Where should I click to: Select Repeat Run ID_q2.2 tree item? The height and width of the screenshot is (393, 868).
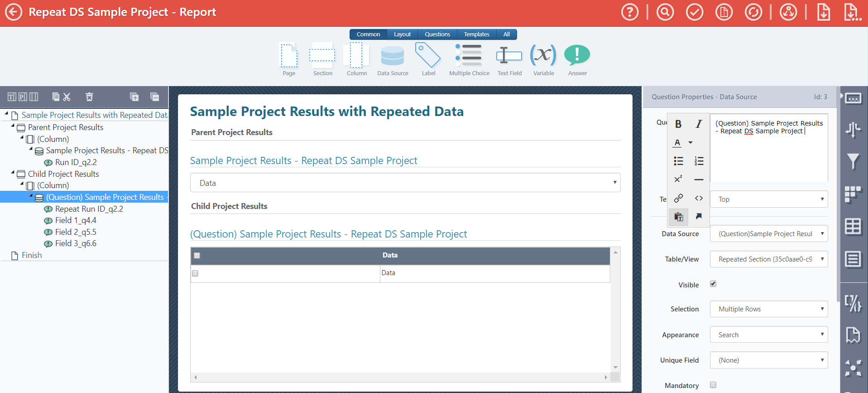[x=89, y=209]
